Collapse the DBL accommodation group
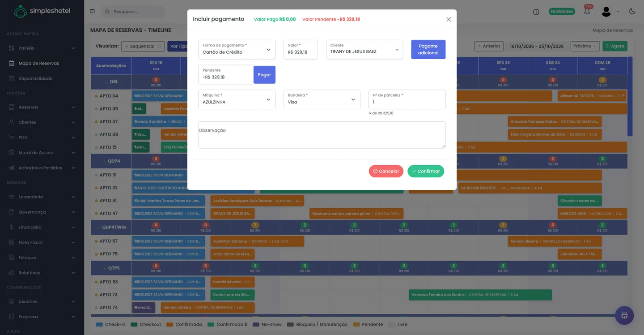 [106, 82]
